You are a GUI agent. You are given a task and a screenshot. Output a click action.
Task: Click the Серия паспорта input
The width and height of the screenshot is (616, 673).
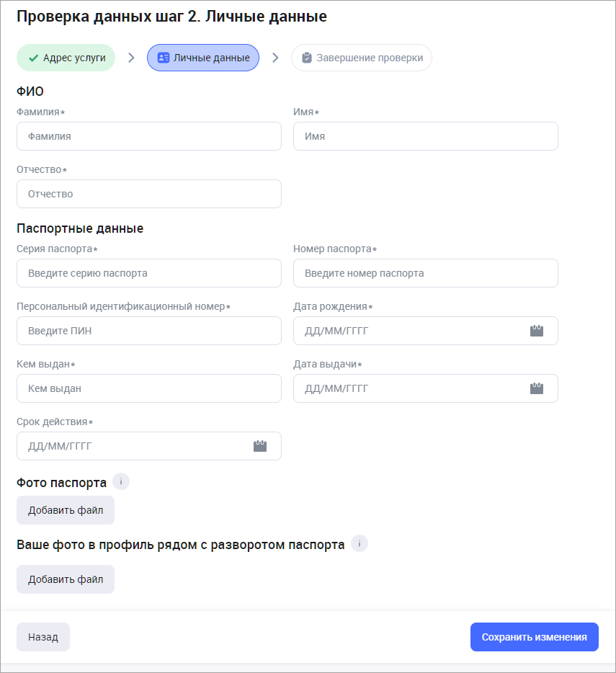click(x=148, y=273)
